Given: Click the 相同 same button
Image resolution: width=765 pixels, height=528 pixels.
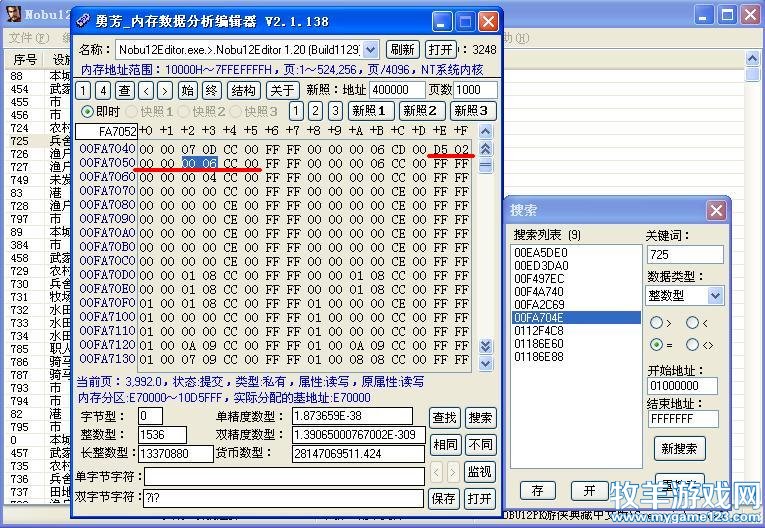Looking at the screenshot, I should point(445,445).
